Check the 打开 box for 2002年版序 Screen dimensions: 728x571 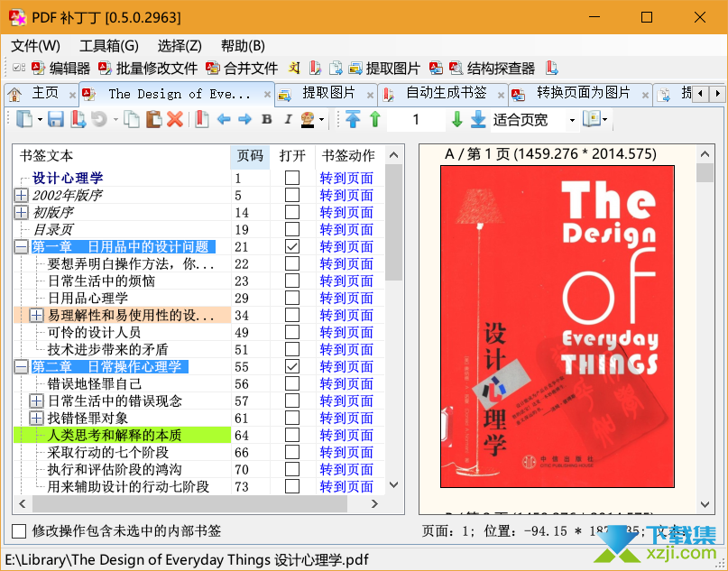(x=292, y=195)
